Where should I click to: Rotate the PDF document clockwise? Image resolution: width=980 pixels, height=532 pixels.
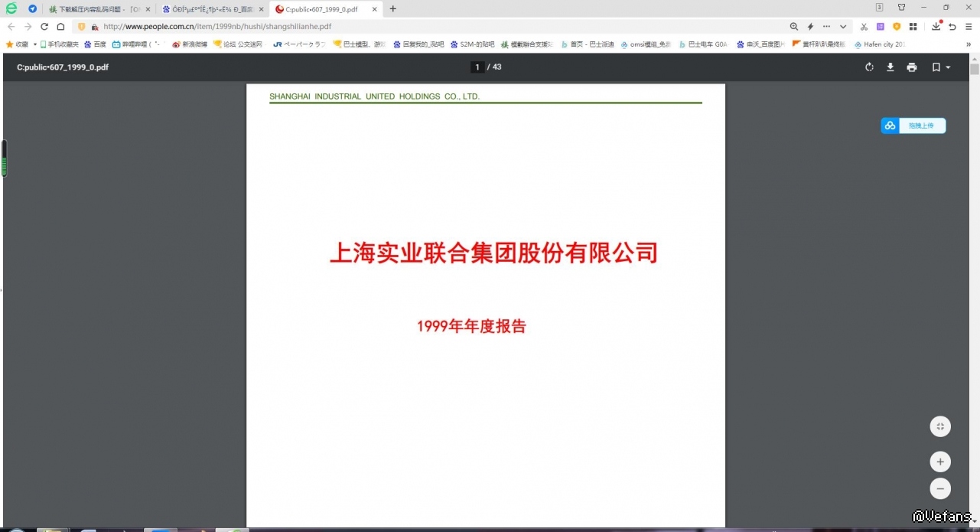pos(869,67)
